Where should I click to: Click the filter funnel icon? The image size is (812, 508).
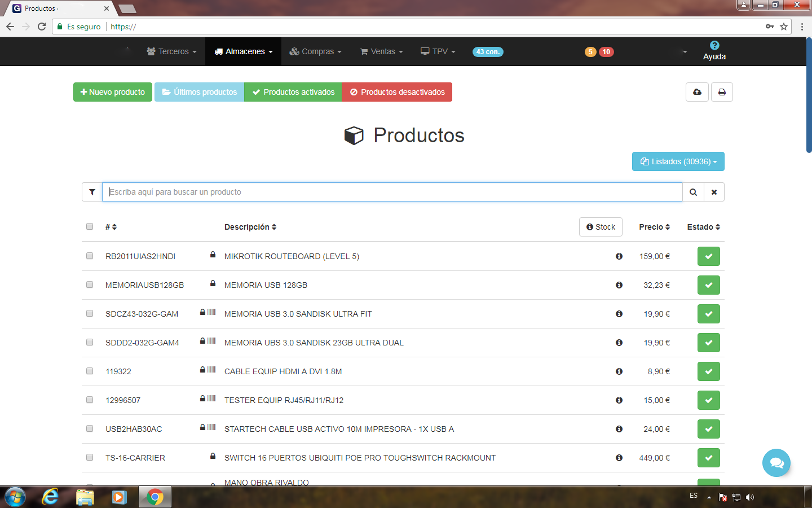point(92,192)
